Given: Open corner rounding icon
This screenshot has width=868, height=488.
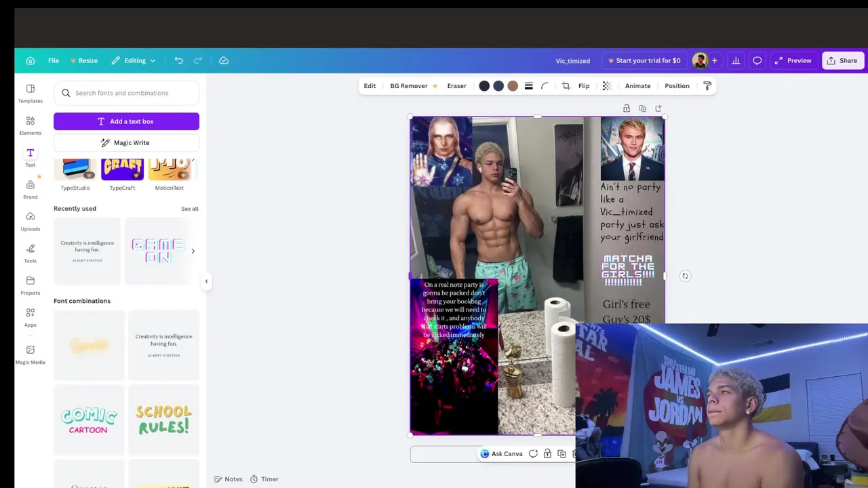Looking at the screenshot, I should click(x=544, y=86).
